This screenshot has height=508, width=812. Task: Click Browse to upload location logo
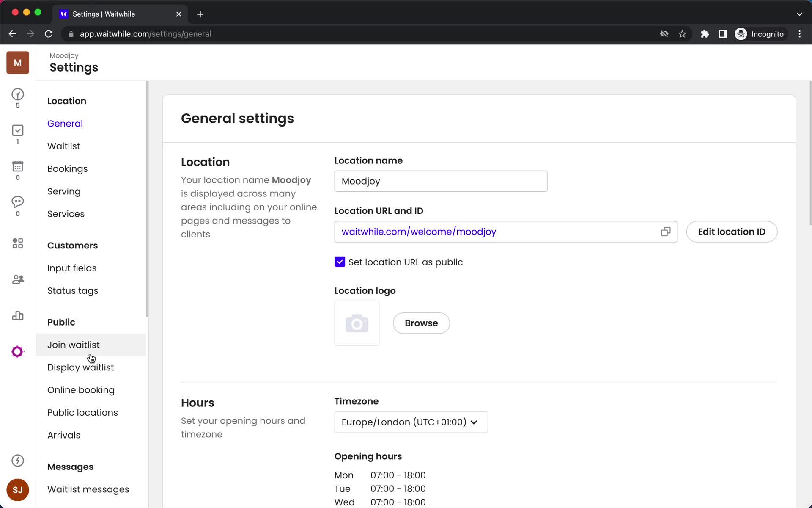coord(421,323)
